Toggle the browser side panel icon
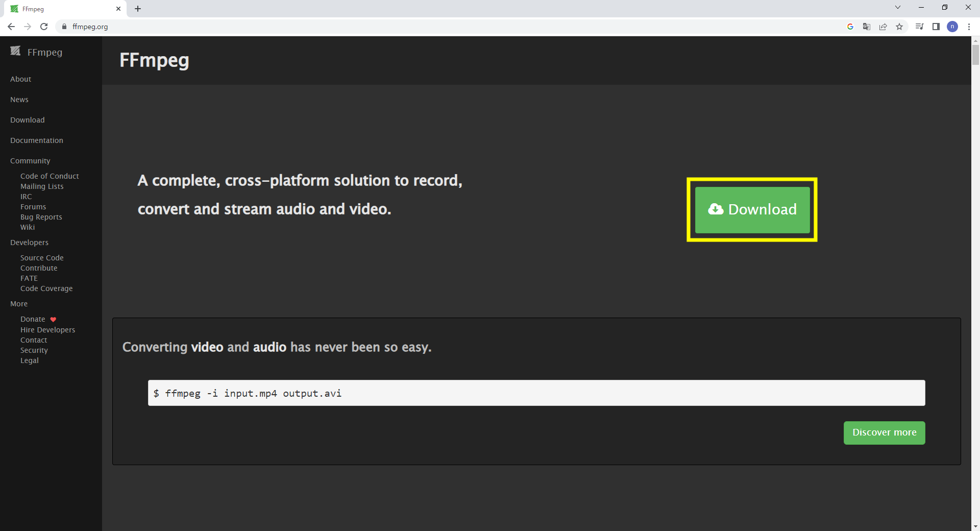This screenshot has height=531, width=980. 936,27
